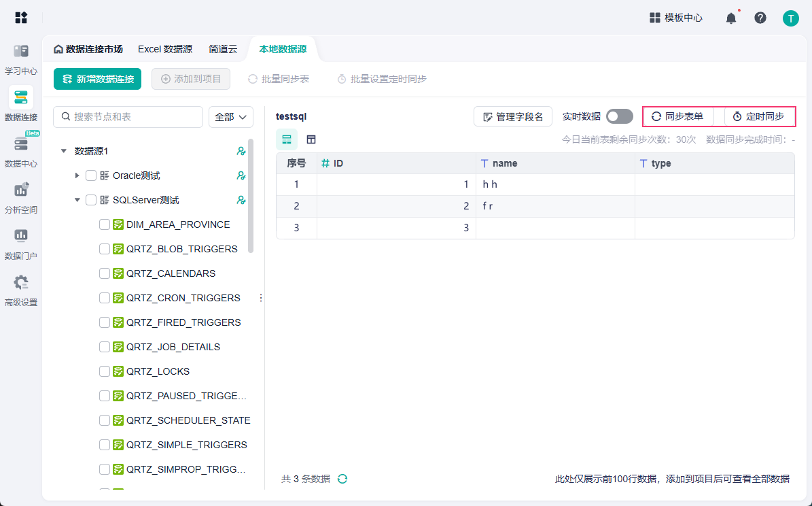Image resolution: width=812 pixels, height=506 pixels.
Task: Switch to the table structure view icon
Action: [311, 139]
